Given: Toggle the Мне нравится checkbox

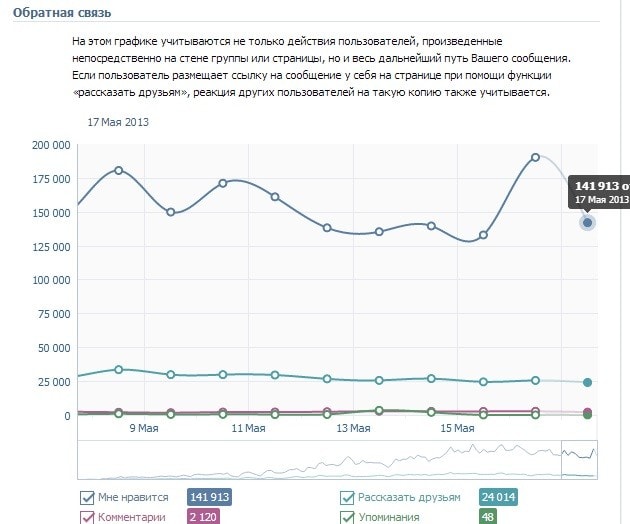Looking at the screenshot, I should point(86,497).
